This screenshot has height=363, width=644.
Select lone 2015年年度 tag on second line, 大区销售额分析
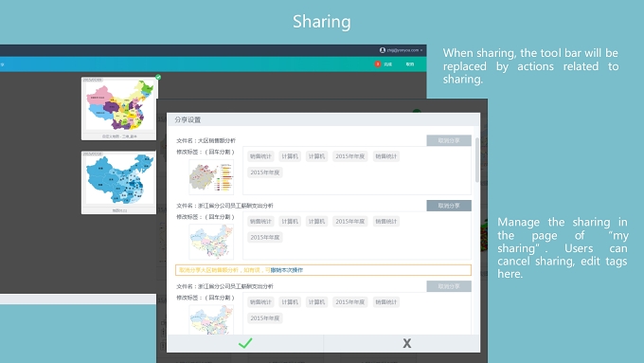(x=265, y=172)
